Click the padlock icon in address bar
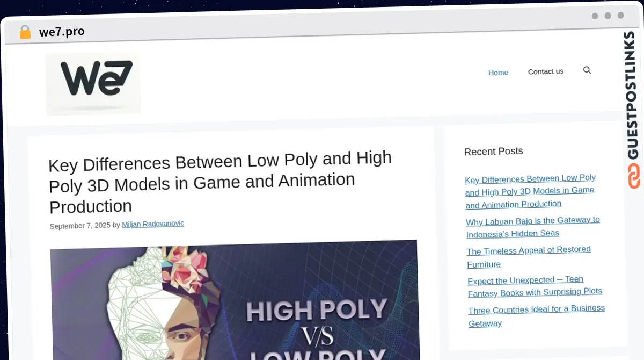Image resolution: width=644 pixels, height=360 pixels. click(x=25, y=32)
